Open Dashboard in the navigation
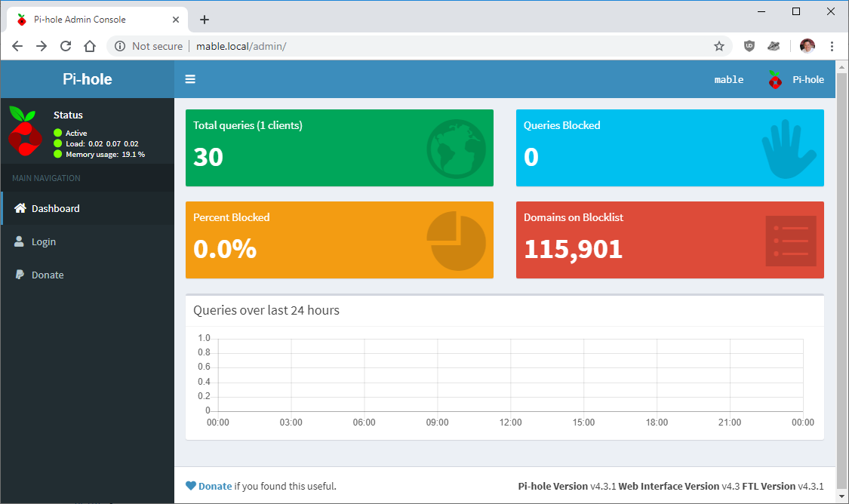This screenshot has width=849, height=504. (x=88, y=208)
